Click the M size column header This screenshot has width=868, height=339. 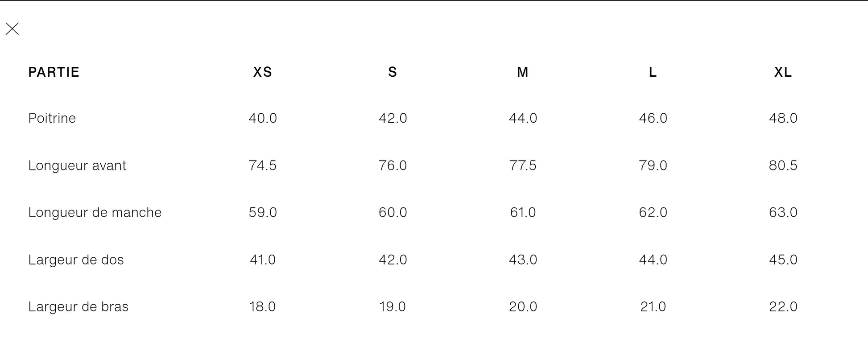click(x=523, y=72)
